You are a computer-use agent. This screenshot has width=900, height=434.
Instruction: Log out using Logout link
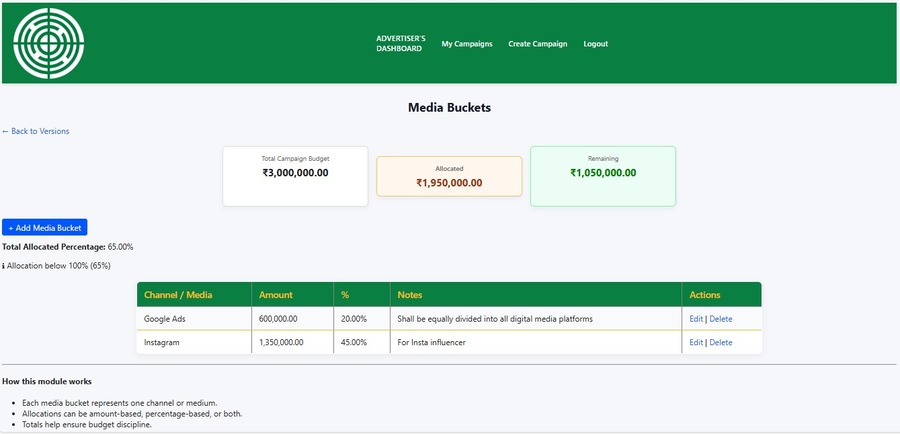click(596, 44)
